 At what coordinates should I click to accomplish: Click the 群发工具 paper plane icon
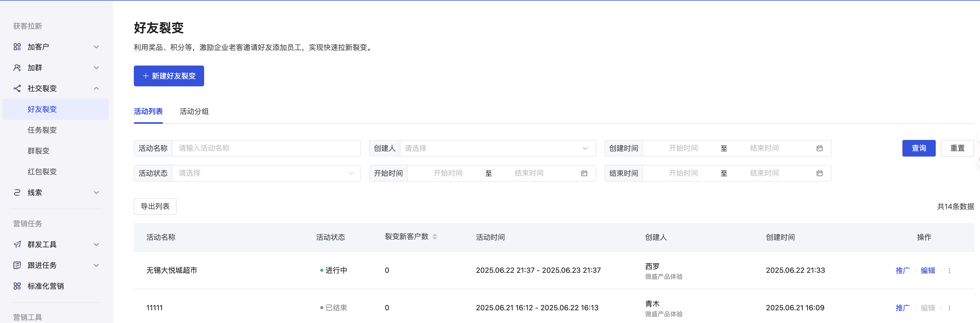point(17,244)
